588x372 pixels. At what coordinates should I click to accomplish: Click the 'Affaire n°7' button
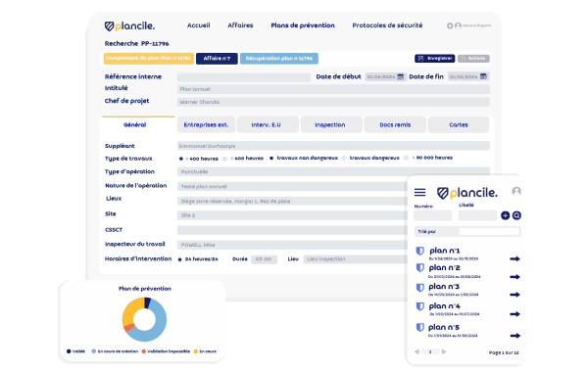pyautogui.click(x=217, y=59)
